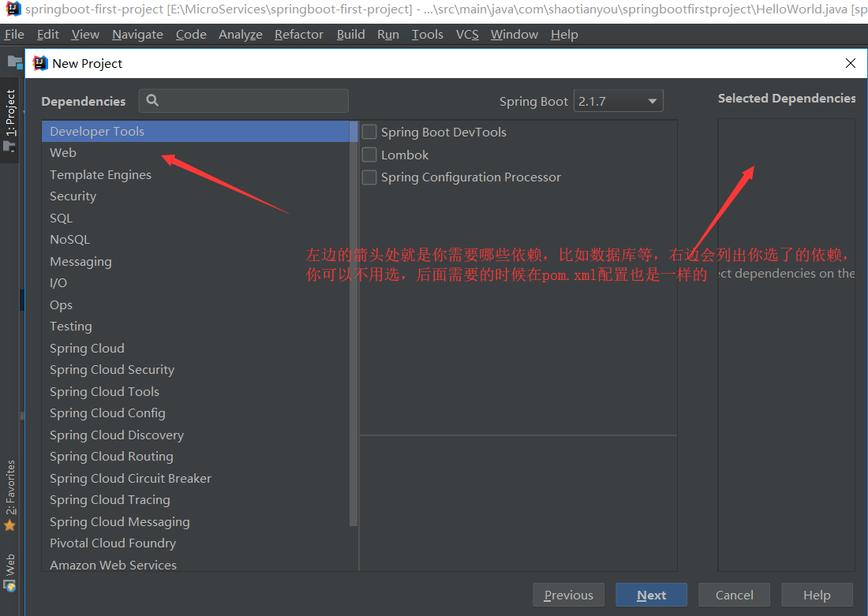Viewport: 868px width, 616px height.
Task: Close the New Project dialog
Action: [851, 63]
